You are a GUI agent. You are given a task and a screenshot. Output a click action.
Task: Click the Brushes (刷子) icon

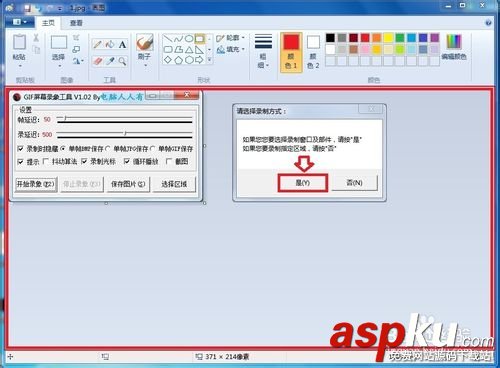pos(144,42)
